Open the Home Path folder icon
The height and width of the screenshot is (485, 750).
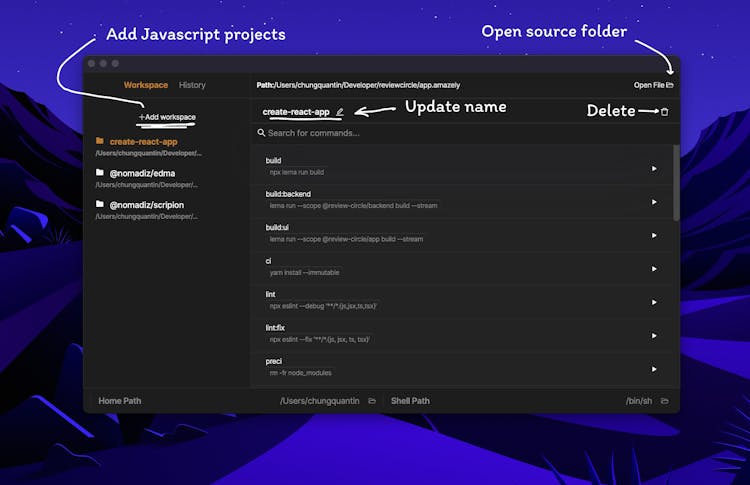372,401
